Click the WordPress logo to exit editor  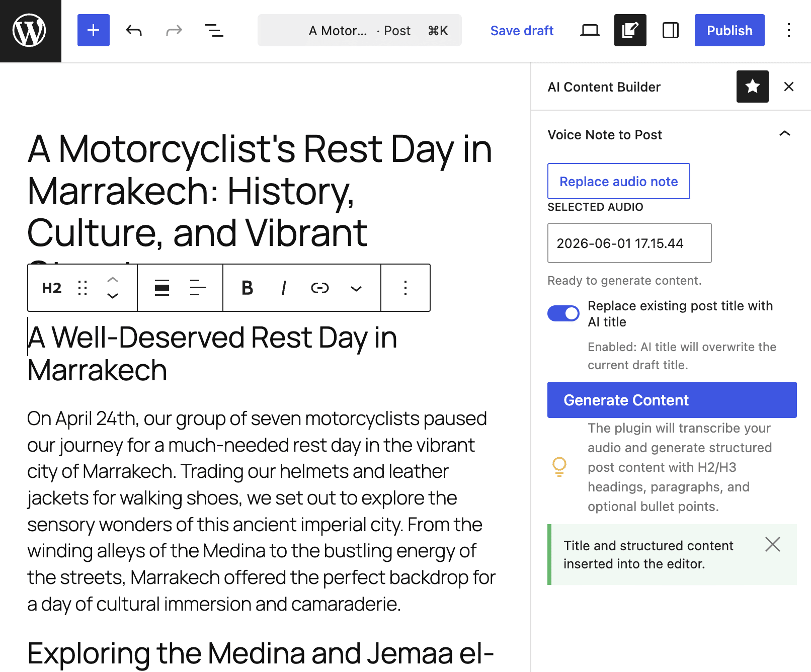[x=30, y=31]
